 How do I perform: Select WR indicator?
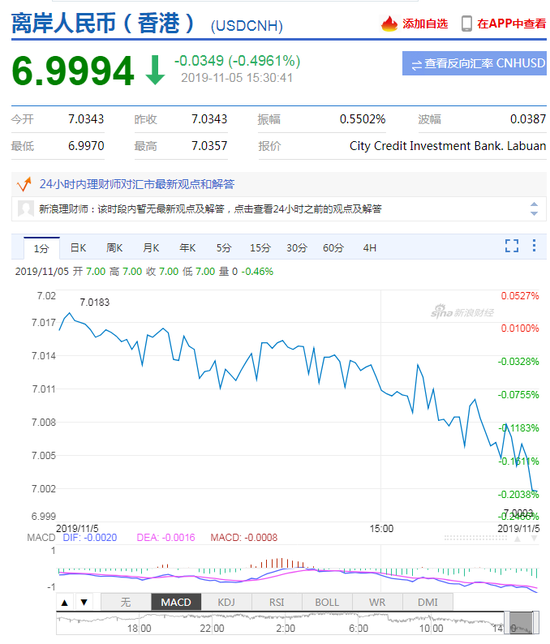(x=377, y=603)
